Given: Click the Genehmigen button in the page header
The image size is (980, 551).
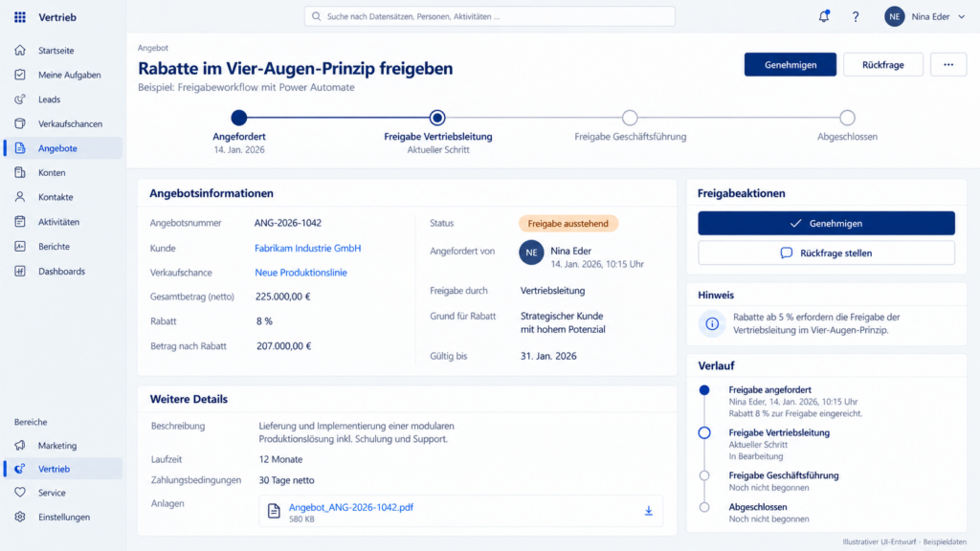Looking at the screenshot, I should tap(790, 64).
